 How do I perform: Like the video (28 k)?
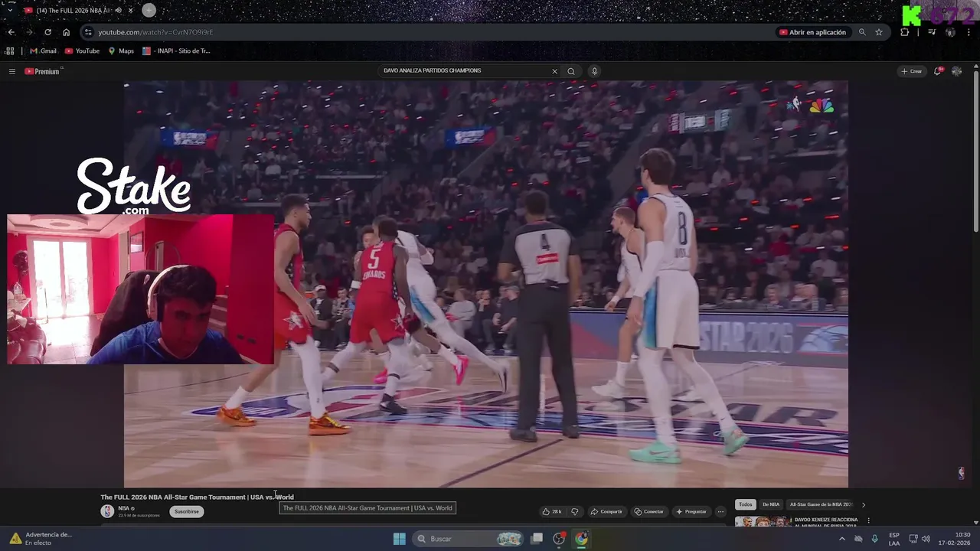(552, 511)
